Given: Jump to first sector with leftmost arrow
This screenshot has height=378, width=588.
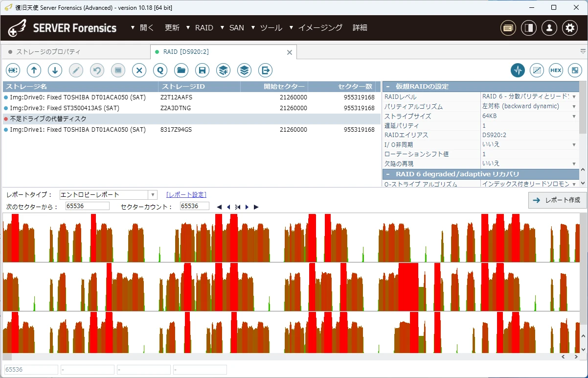Looking at the screenshot, I should [219, 207].
